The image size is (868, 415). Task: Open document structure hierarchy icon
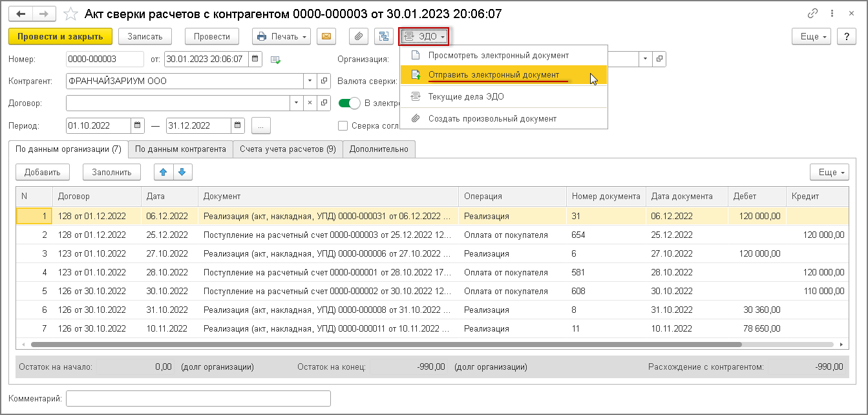[x=384, y=37]
